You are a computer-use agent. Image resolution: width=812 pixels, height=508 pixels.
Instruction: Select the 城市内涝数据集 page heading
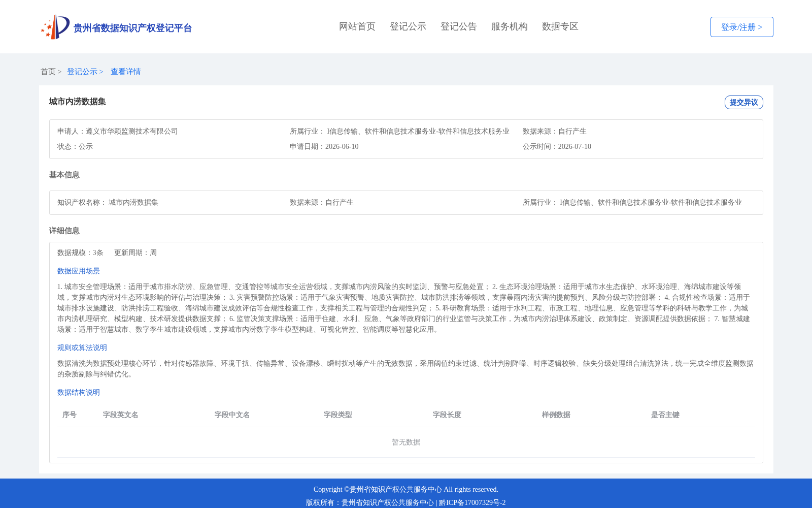(78, 102)
